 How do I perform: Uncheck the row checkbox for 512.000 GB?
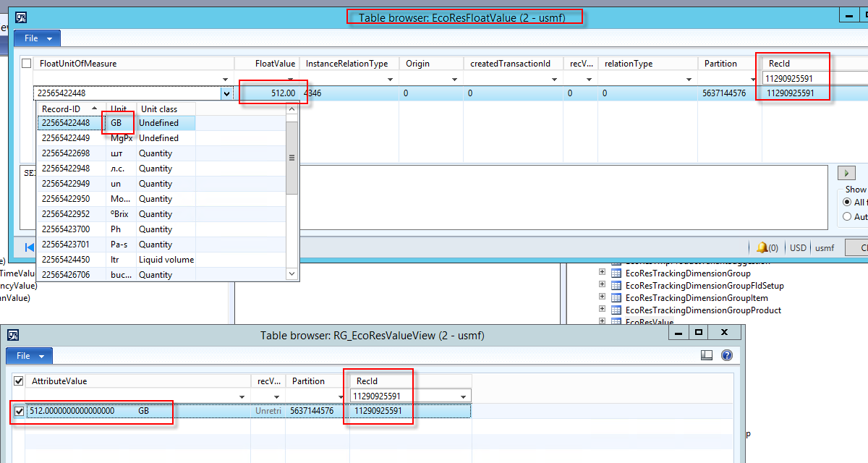point(20,411)
